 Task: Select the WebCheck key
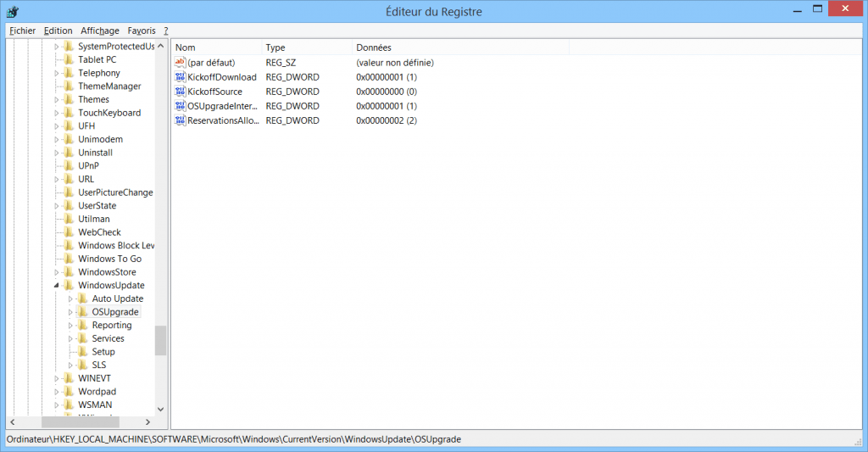pos(99,232)
